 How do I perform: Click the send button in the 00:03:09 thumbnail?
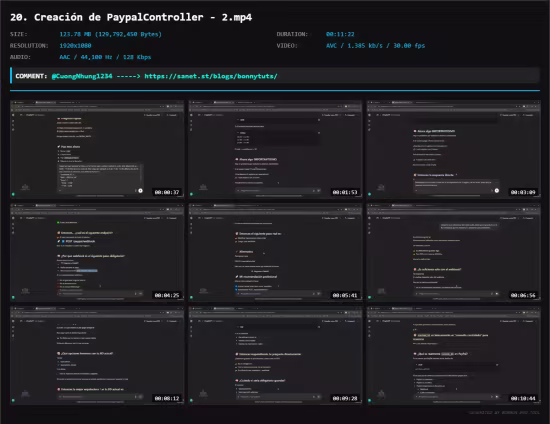[x=497, y=190]
